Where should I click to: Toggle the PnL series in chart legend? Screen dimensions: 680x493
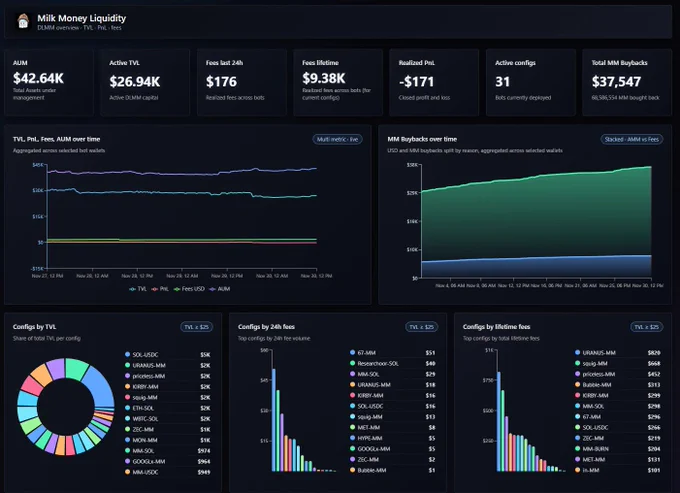click(x=160, y=289)
